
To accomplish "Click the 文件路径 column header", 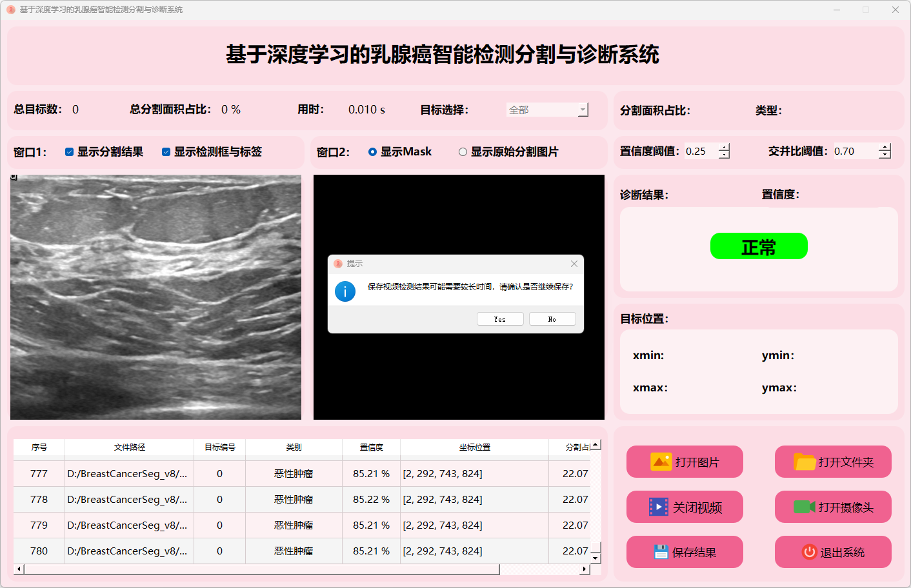I will click(x=130, y=447).
